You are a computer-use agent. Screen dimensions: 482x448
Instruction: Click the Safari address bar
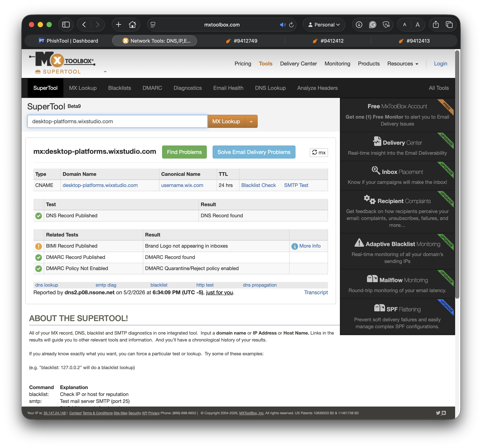(222, 25)
